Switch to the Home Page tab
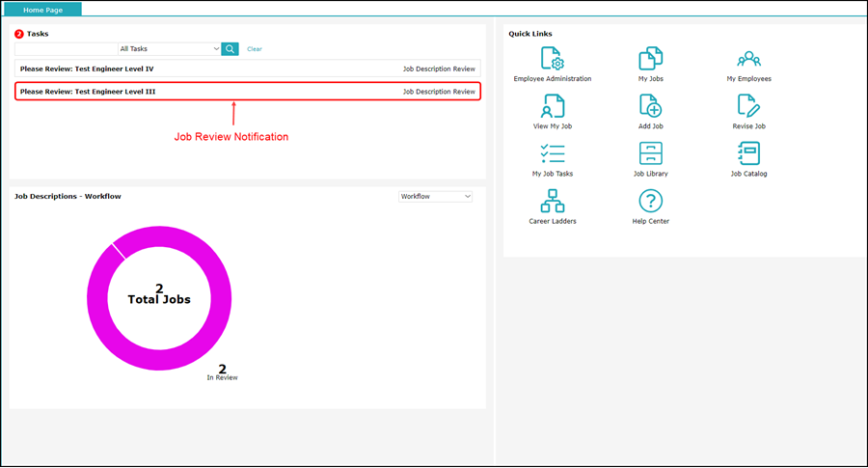This screenshot has height=468, width=868. (42, 10)
